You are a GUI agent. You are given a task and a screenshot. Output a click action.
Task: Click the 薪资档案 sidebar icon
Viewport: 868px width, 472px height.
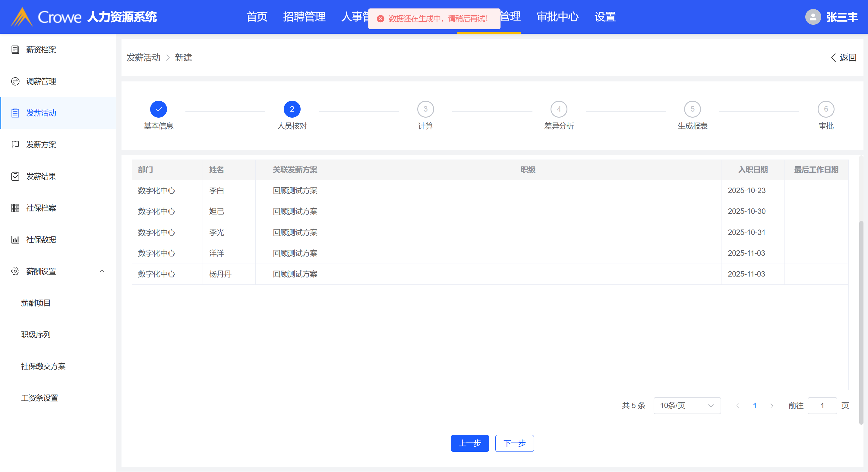(15, 49)
